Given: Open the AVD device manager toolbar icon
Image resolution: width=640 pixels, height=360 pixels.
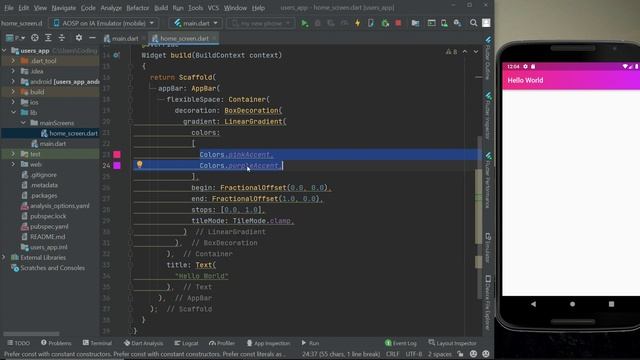Looking at the screenshot, I should pyautogui.click(x=444, y=23).
